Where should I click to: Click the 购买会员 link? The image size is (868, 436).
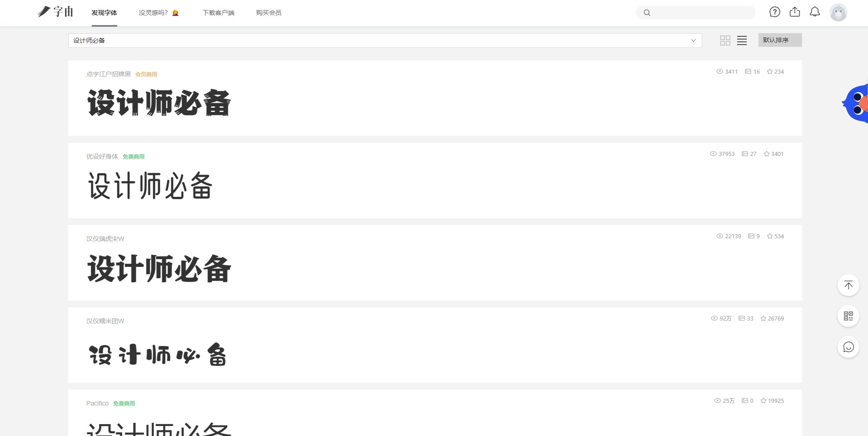(269, 13)
